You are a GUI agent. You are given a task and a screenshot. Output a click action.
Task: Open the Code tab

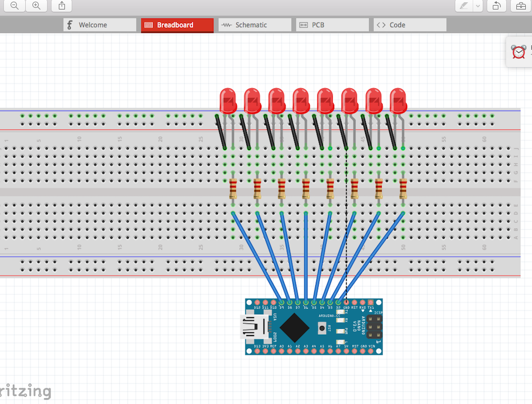(x=410, y=25)
